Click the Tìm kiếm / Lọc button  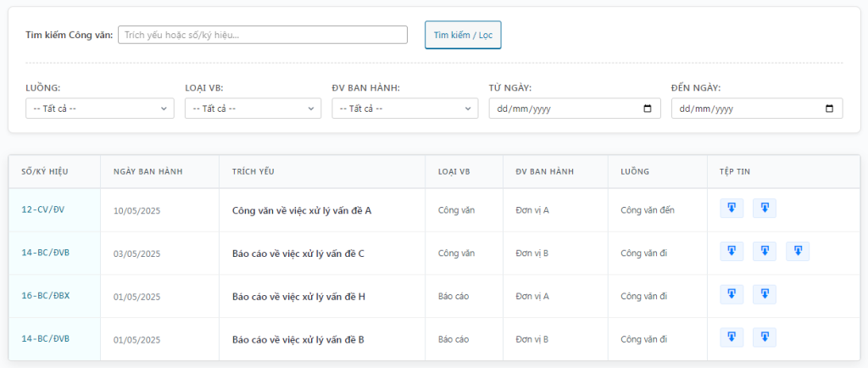tap(463, 35)
